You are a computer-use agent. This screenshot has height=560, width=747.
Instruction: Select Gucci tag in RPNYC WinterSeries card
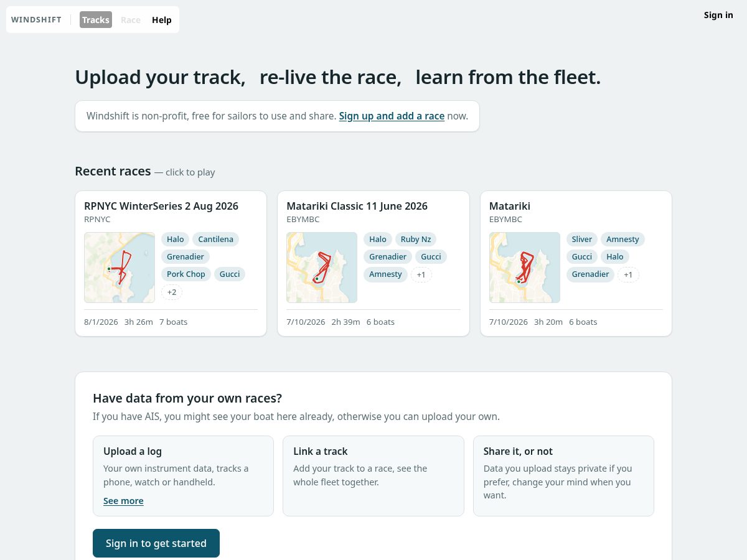(x=230, y=274)
